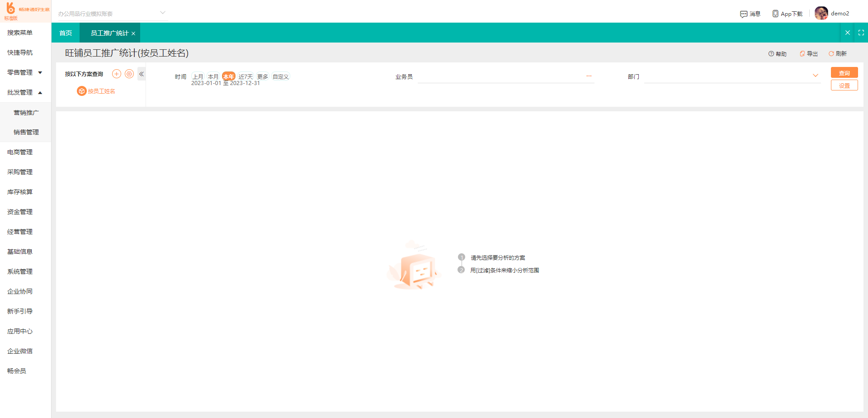Close the 员工推广统计 tab
This screenshot has height=418, width=868.
click(x=133, y=33)
